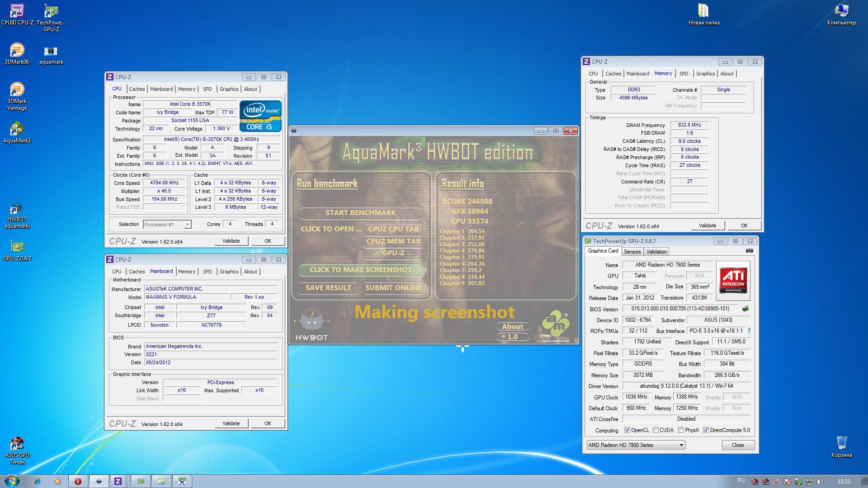Click the Core Speed value 4784.08 MHz
Viewport: 868px width, 488px height.
click(x=165, y=183)
